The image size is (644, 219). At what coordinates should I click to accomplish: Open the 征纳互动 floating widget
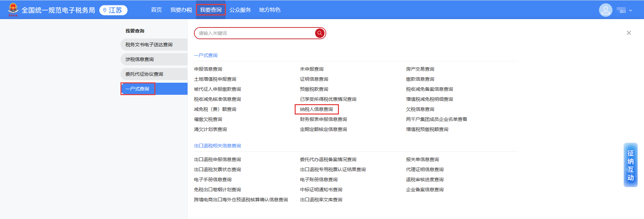pyautogui.click(x=630, y=165)
